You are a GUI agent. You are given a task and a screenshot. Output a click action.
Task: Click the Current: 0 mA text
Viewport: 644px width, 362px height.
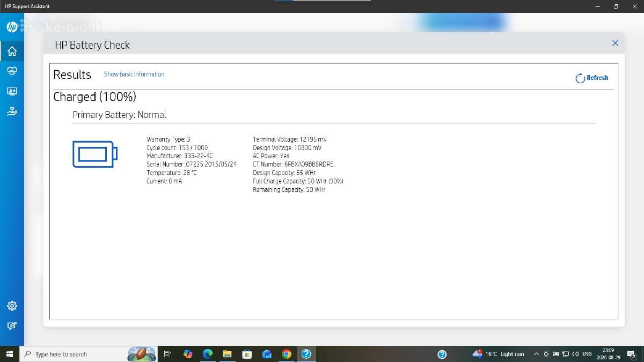click(164, 181)
